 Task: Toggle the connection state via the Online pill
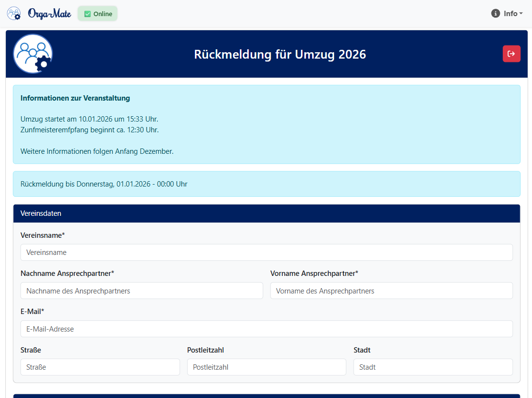pyautogui.click(x=97, y=14)
